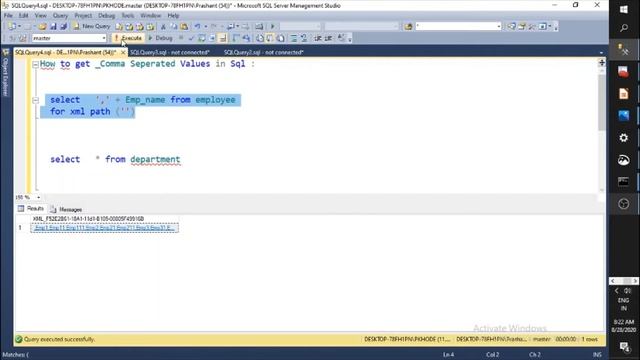Click Specify Values for Template Parameters icon
The height and width of the screenshot is (360, 640).
(x=341, y=38)
